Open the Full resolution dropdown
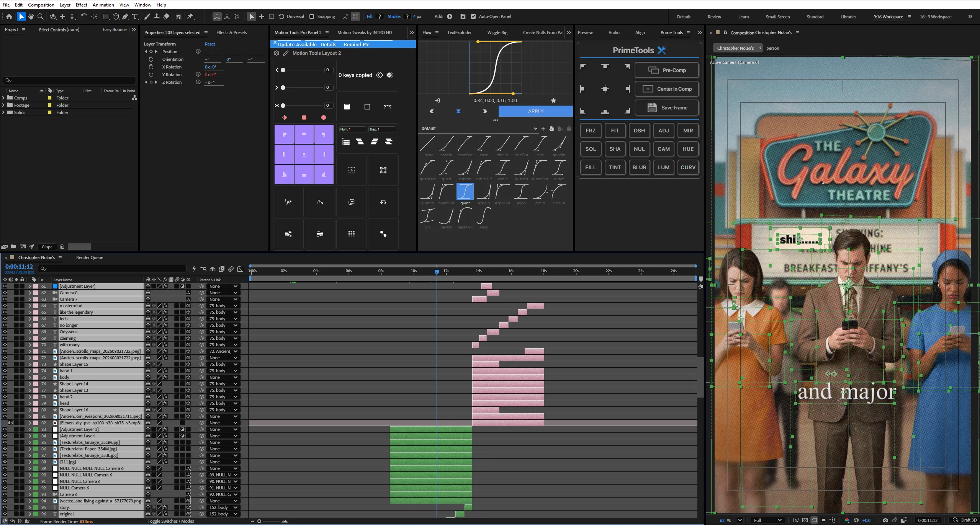 767,520
